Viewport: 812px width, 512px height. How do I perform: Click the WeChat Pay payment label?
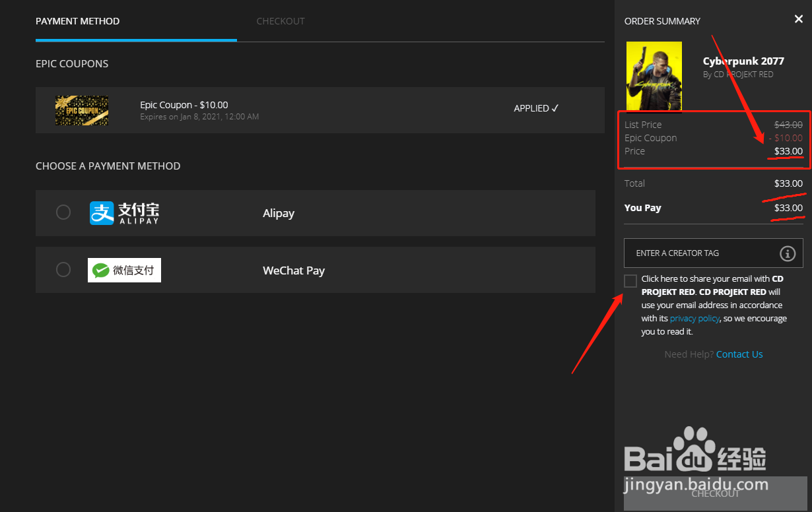coord(294,271)
